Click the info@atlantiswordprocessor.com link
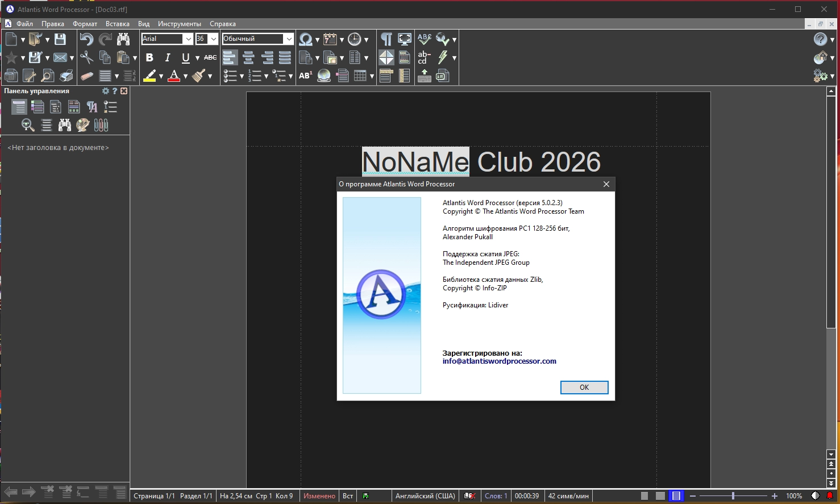The image size is (840, 504). tap(499, 361)
